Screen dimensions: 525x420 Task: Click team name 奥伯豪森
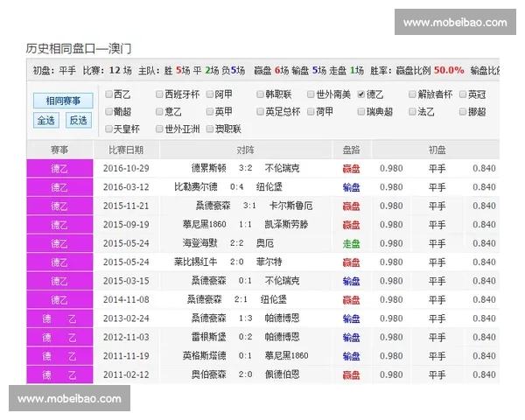pos(209,374)
